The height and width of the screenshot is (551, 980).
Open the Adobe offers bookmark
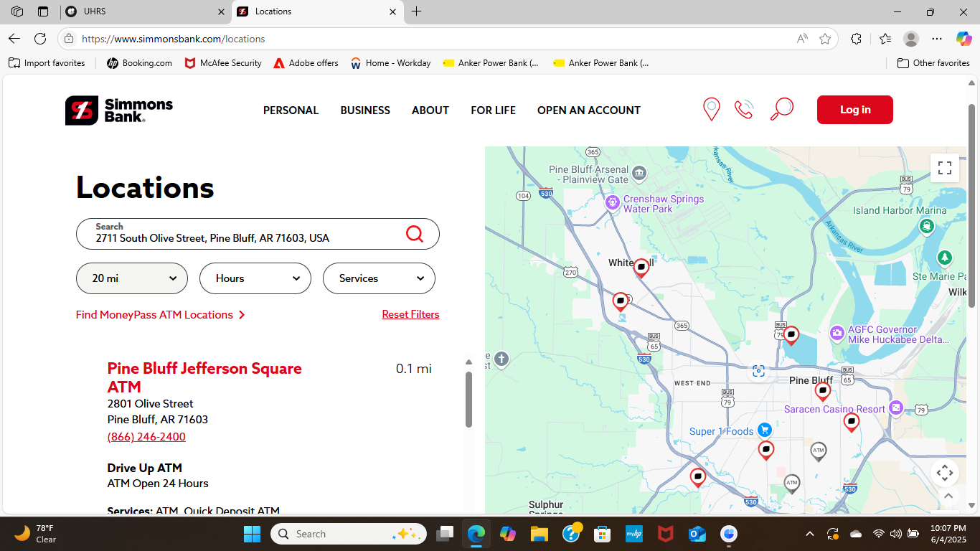306,63
